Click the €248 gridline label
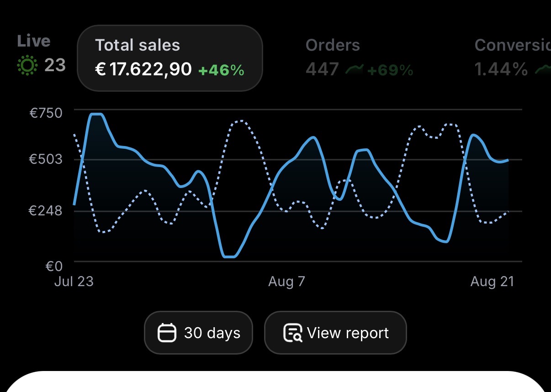Viewport: 551px width, 392px height. [x=46, y=211]
